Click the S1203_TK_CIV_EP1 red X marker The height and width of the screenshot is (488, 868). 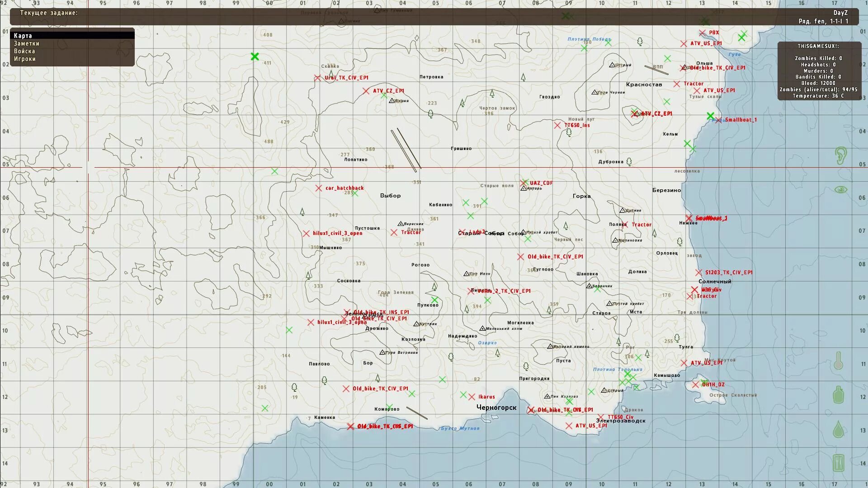pos(698,272)
